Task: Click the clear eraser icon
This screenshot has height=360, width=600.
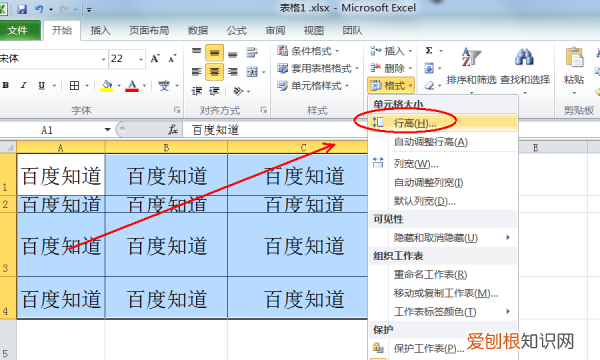Action: point(429,86)
